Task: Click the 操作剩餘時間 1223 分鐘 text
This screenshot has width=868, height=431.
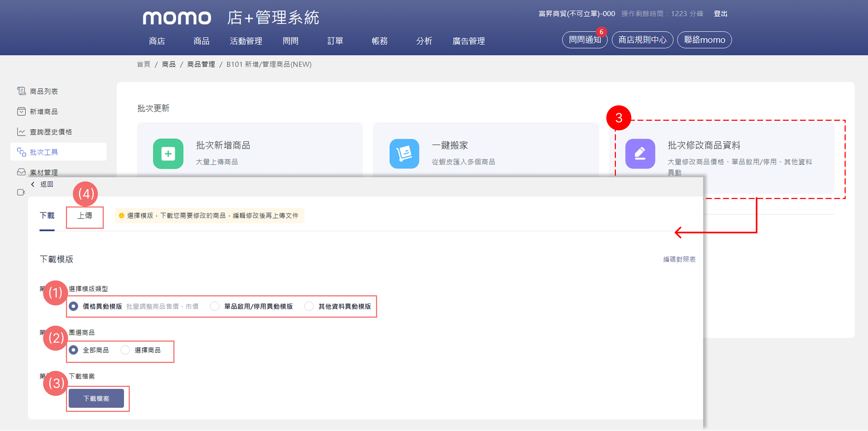Action: pyautogui.click(x=662, y=14)
